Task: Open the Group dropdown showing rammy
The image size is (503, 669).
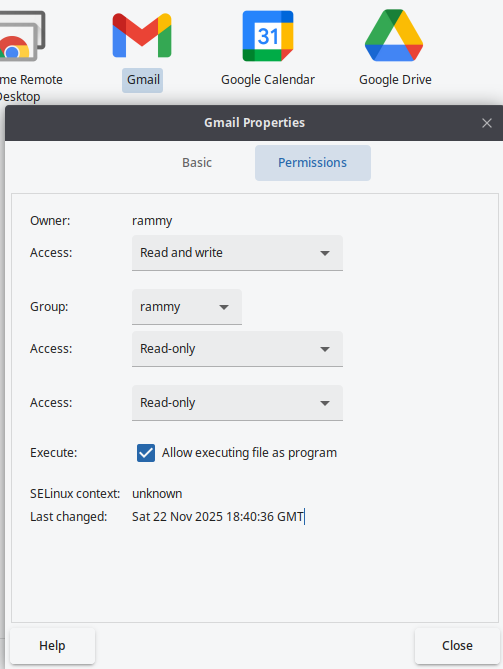Action: [x=187, y=307]
